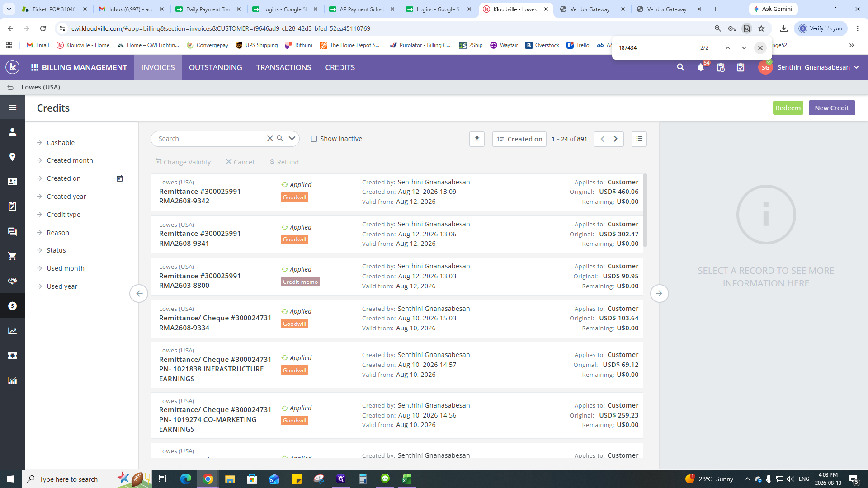Open Windows Start menu
This screenshot has height=488, width=868.
click(x=11, y=479)
